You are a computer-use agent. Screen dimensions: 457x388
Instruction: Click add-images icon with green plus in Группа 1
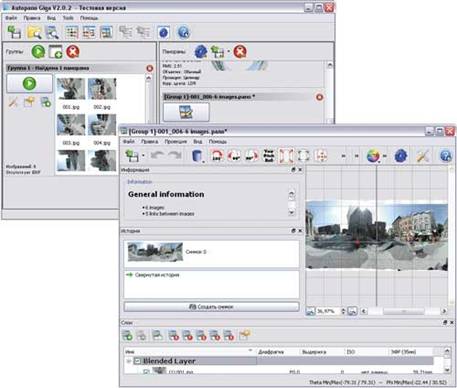pyautogui.click(x=46, y=102)
